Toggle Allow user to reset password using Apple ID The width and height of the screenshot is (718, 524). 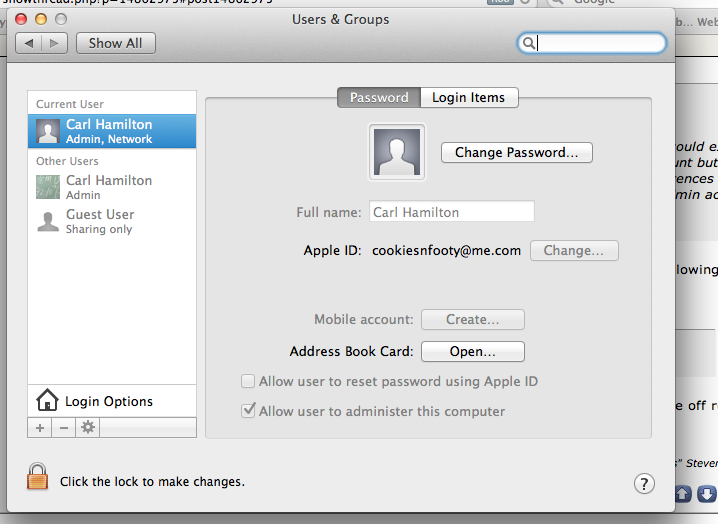(x=248, y=381)
